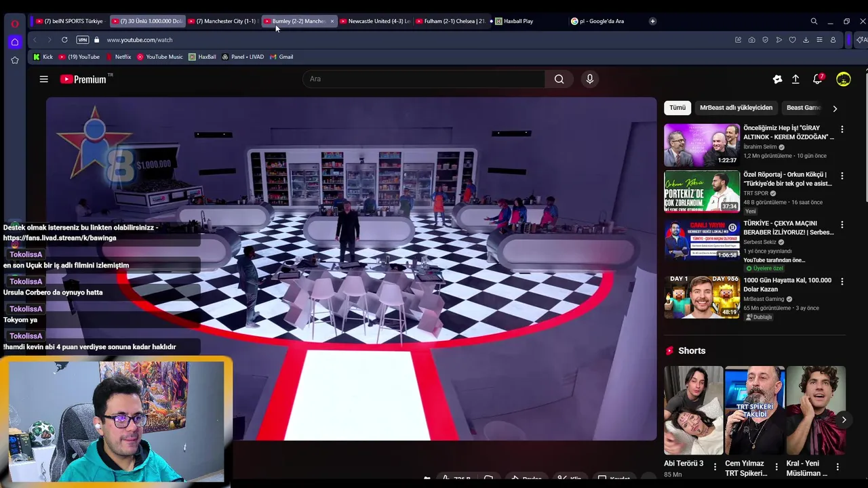This screenshot has height=488, width=868.
Task: Open Orkun Kökçü interview thumbnail
Action: click(702, 191)
